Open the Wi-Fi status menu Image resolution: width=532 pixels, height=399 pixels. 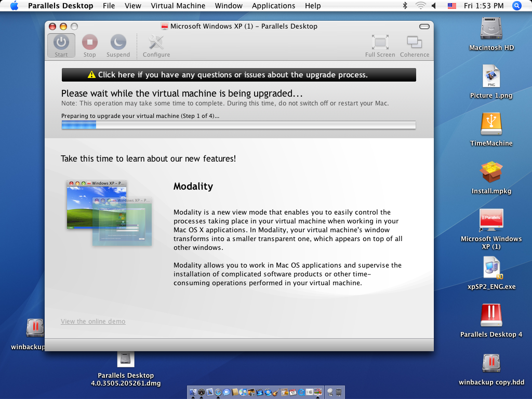pos(421,6)
